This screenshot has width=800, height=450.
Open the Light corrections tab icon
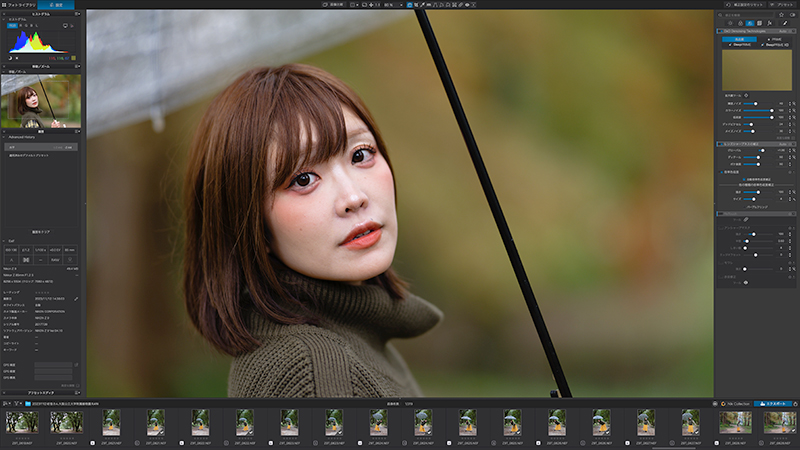click(730, 23)
